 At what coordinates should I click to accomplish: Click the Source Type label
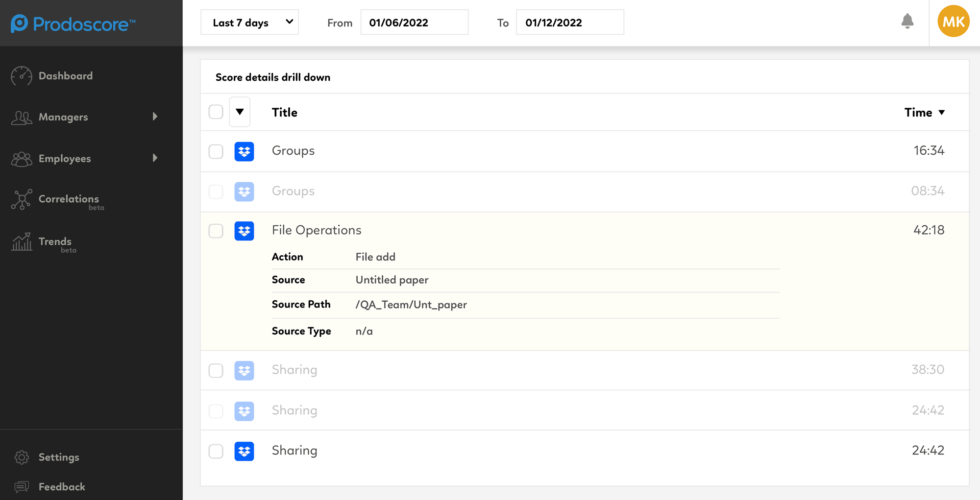301,332
